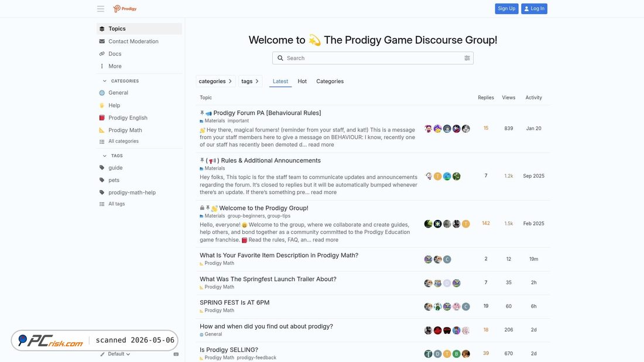Open the tags filter dropdown
Image resolution: width=644 pixels, height=362 pixels.
click(250, 81)
